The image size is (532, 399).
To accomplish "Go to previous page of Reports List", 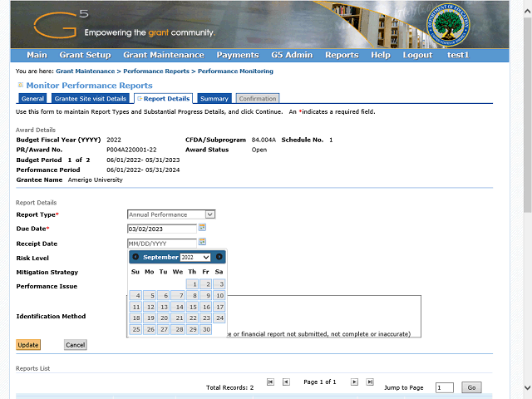I will (286, 382).
